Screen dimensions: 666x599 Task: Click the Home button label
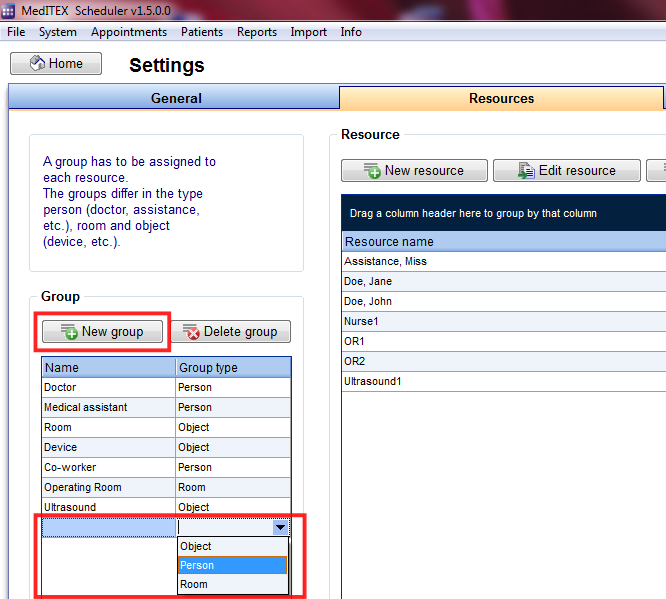point(66,63)
